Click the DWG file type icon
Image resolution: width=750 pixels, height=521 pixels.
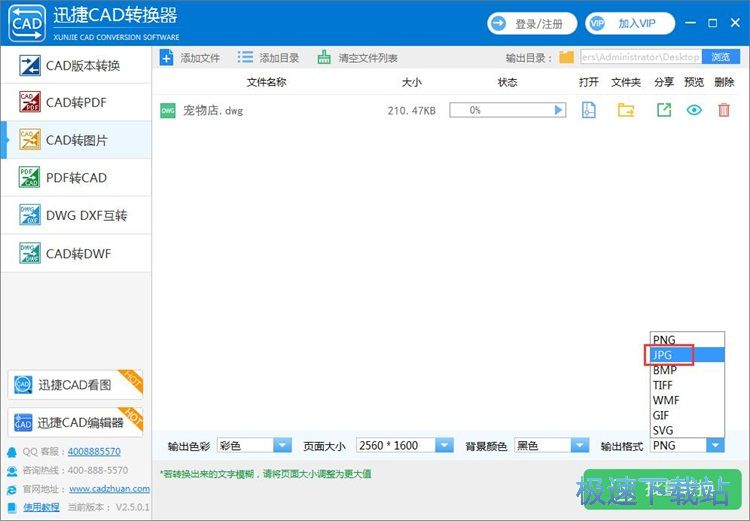[168, 111]
